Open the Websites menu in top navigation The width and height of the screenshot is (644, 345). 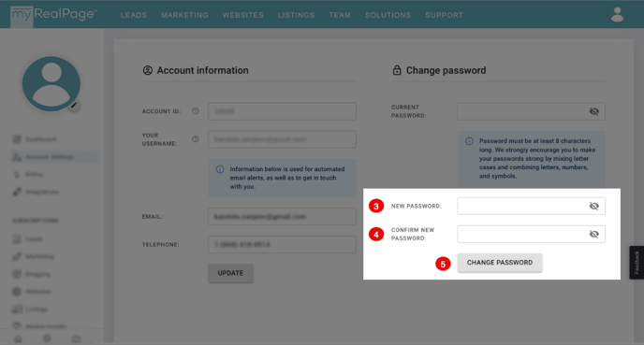[243, 15]
